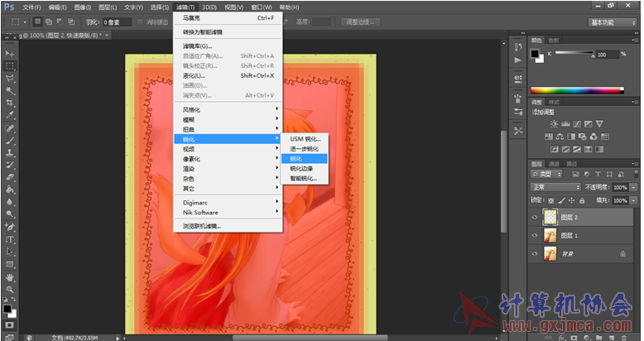Open the marquee tool preset picker arrow

tap(25, 22)
